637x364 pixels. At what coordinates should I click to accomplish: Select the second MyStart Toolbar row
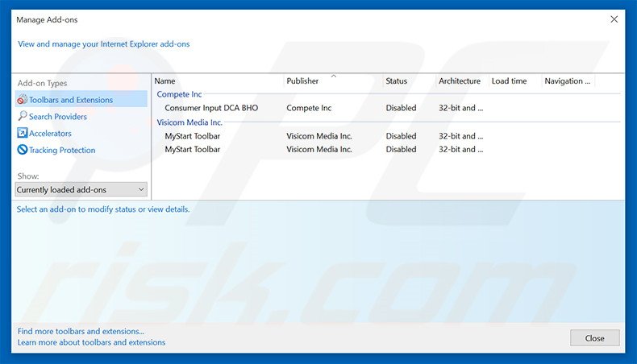tap(388, 149)
